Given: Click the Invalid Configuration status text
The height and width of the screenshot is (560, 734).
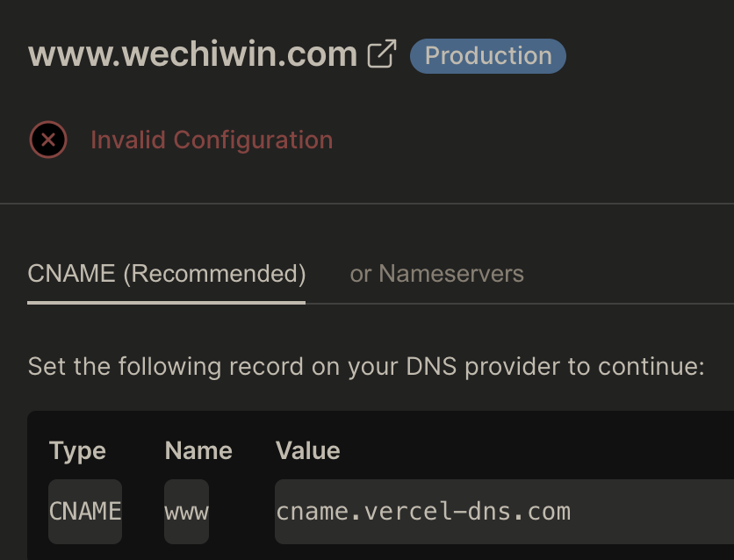Looking at the screenshot, I should [x=212, y=140].
